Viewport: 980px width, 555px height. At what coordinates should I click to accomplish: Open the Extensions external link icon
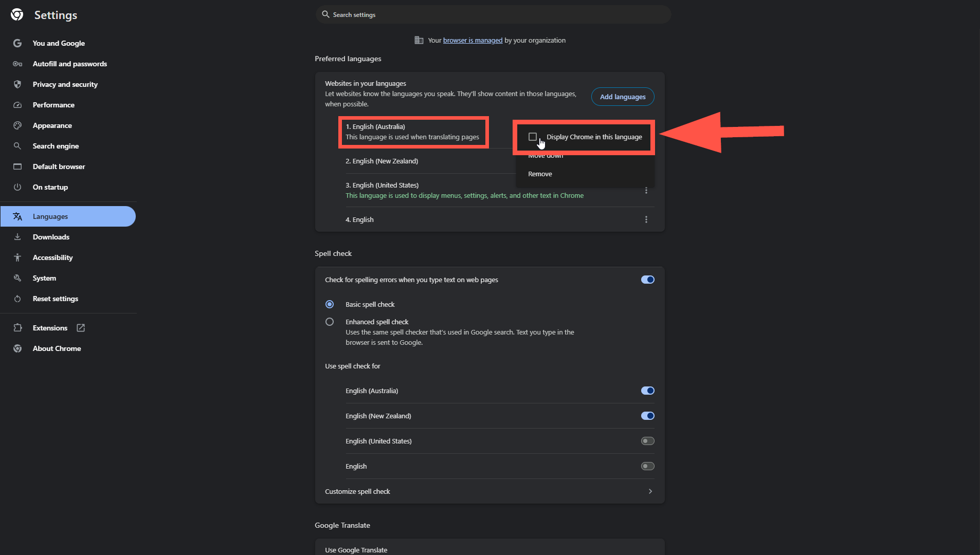point(81,328)
